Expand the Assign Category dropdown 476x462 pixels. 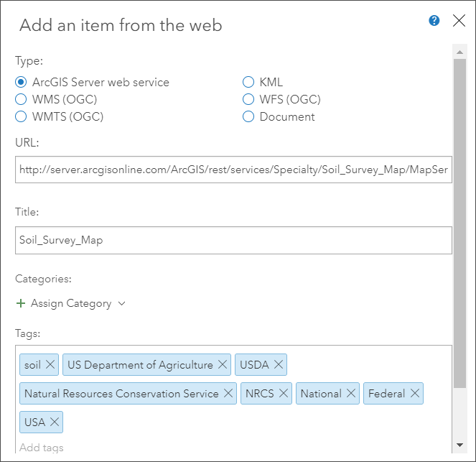pos(71,303)
